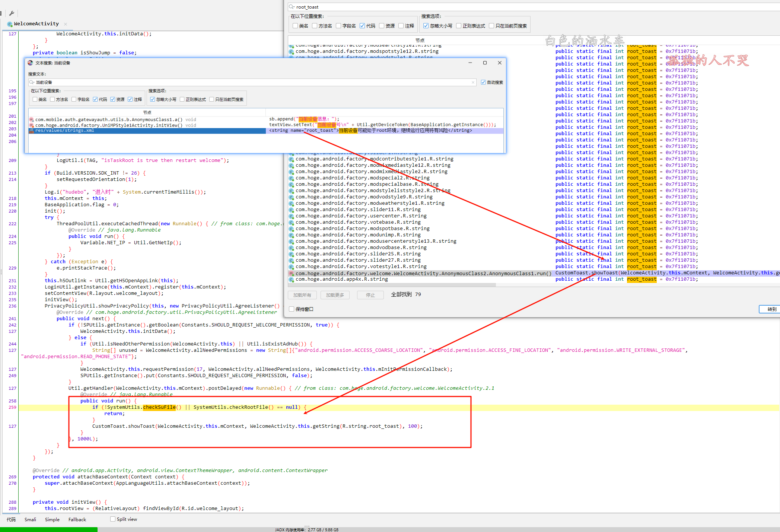This screenshot has width=780, height=532.
Task: Maximize the 文本搜索 dialog window
Action: (x=485, y=63)
